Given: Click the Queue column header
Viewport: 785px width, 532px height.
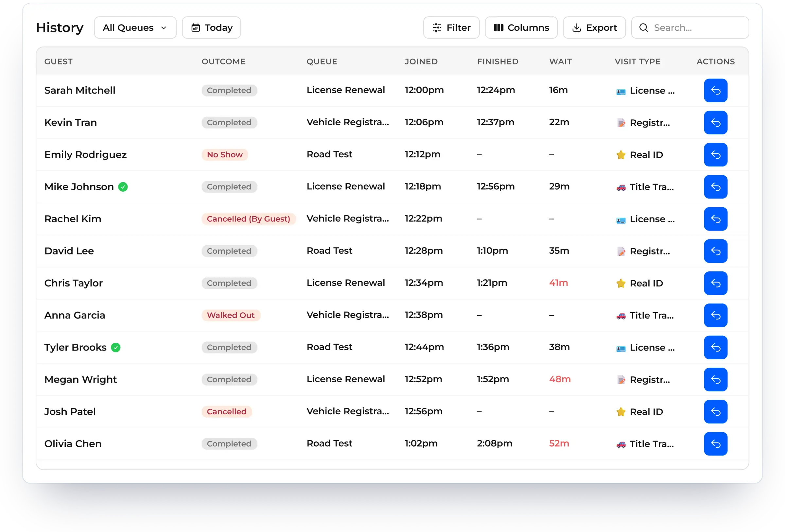Looking at the screenshot, I should tap(322, 61).
